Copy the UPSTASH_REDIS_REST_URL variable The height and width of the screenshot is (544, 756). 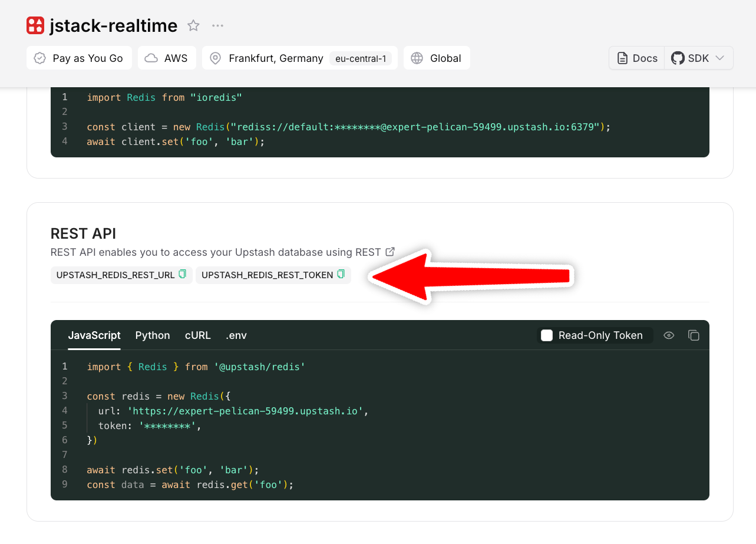tap(182, 274)
